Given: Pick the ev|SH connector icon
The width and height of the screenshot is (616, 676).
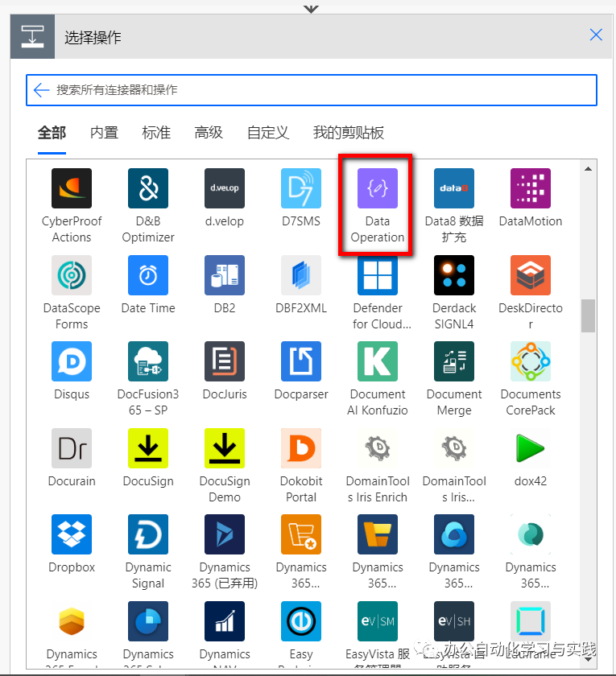Looking at the screenshot, I should coord(454,621).
